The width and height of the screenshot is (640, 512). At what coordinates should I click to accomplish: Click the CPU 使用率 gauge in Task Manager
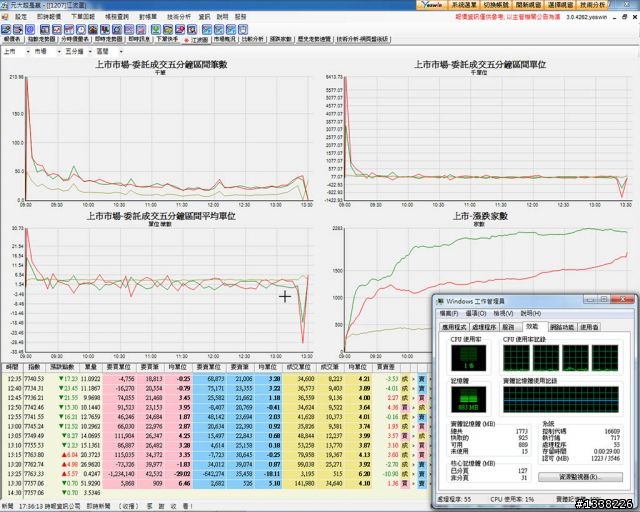[468, 358]
